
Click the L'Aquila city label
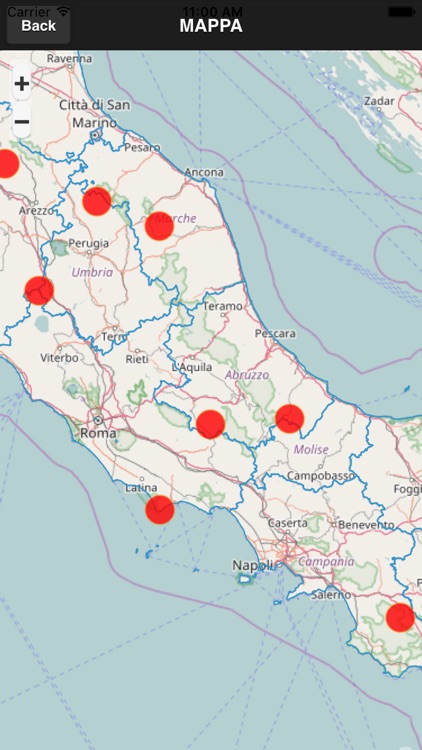pyautogui.click(x=192, y=367)
